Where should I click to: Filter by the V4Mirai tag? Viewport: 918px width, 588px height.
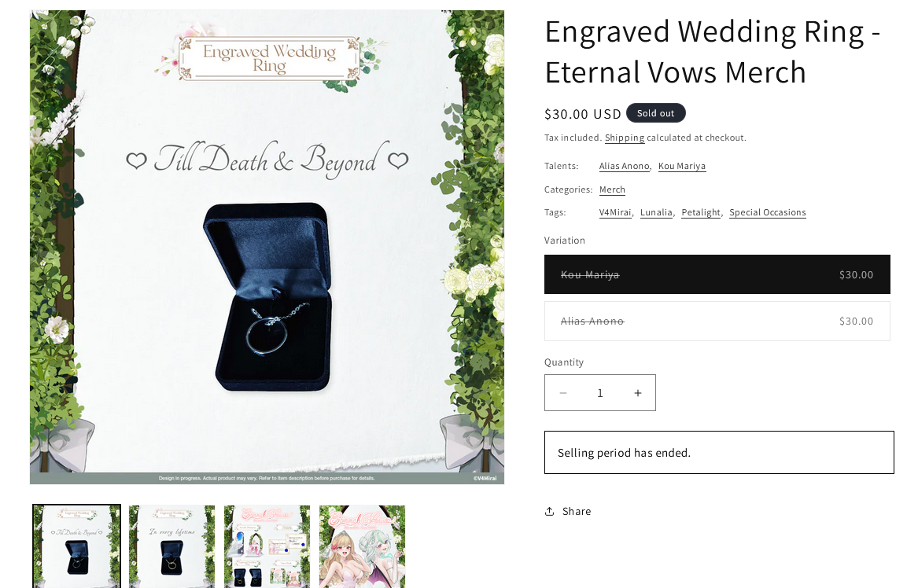[614, 212]
